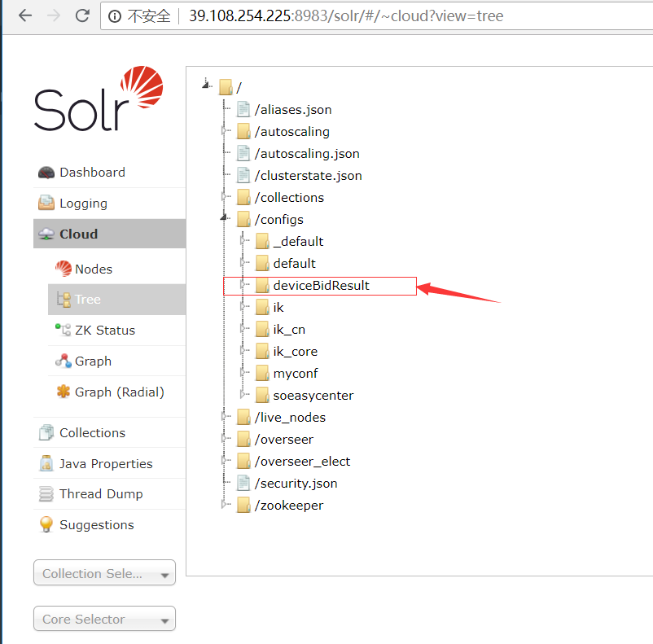Open Thread Dump page
653x644 pixels.
[x=101, y=494]
